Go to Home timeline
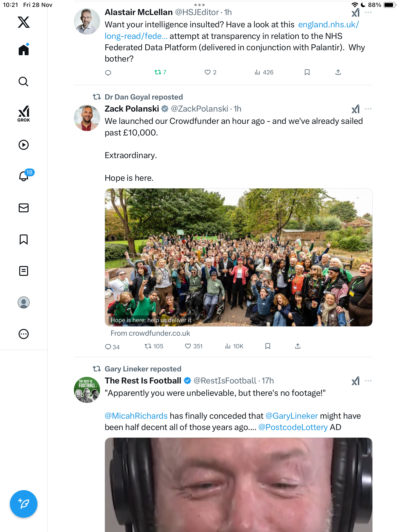399x532 pixels. [24, 50]
